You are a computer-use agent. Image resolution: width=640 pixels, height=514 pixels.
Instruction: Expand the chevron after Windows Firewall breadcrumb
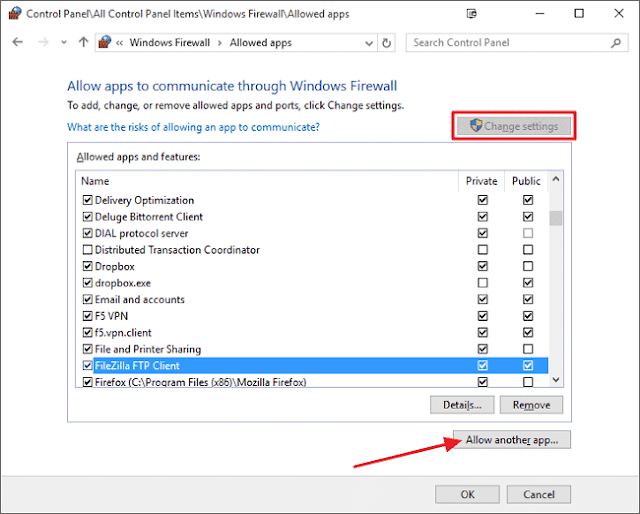pos(220,43)
